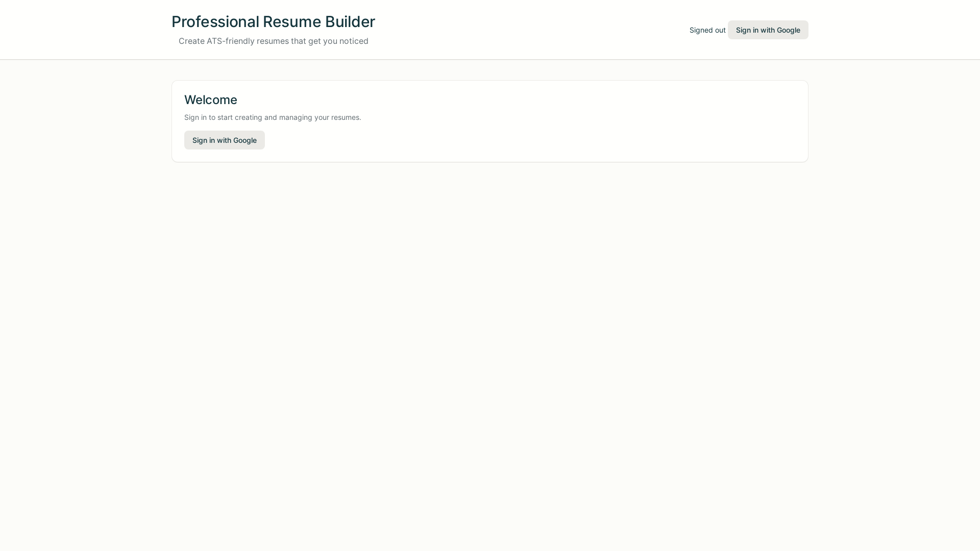The image size is (980, 551).
Task: Click the Professional Resume Builder title
Action: [x=273, y=21]
